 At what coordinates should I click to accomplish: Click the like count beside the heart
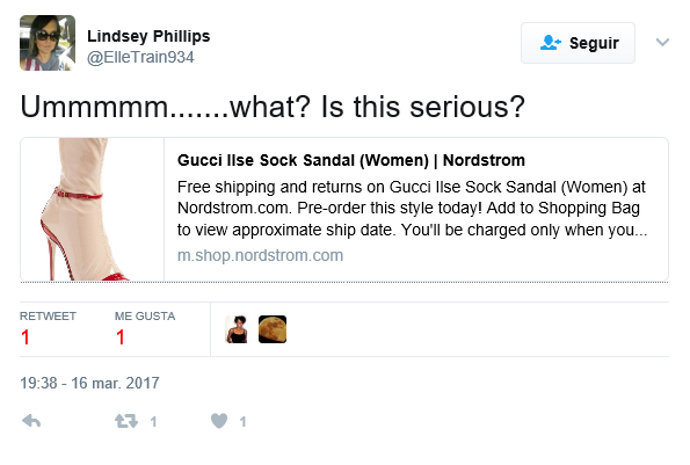coord(242,422)
